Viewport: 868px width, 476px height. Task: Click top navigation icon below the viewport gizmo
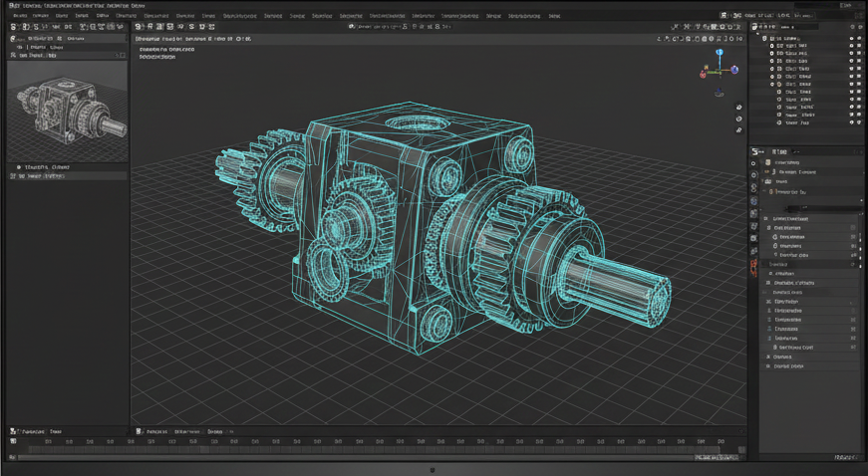coord(738,107)
